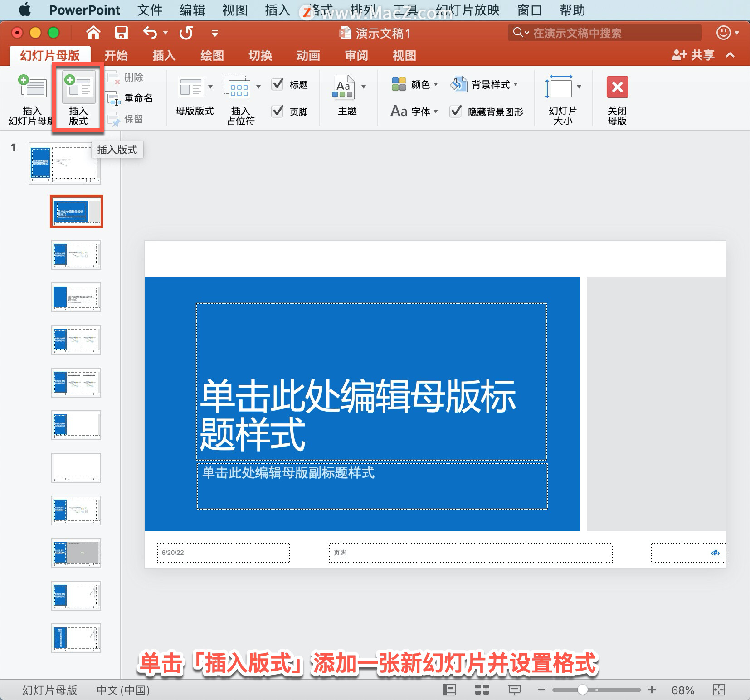
Task: Expand the Themes dropdown arrow
Action: click(364, 87)
